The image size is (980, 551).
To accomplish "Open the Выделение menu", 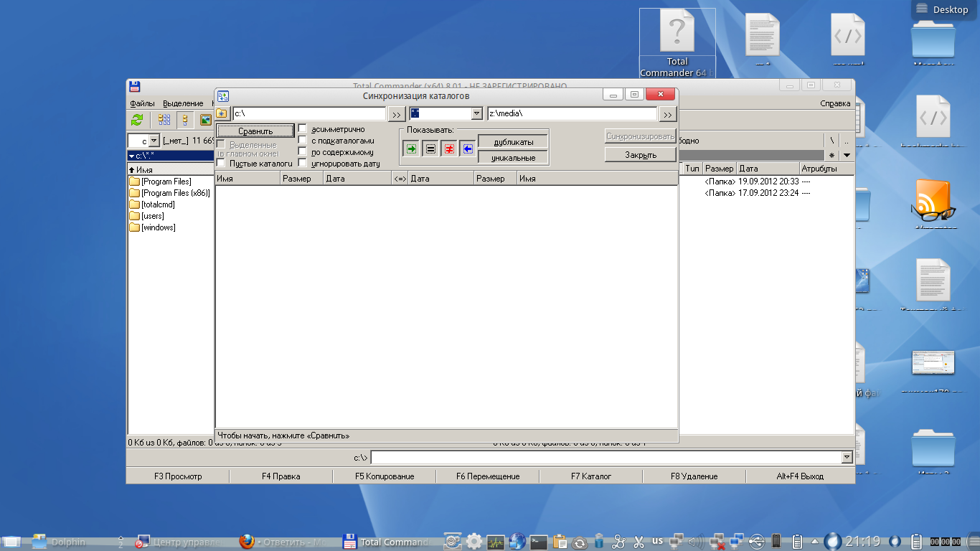I will (x=183, y=103).
